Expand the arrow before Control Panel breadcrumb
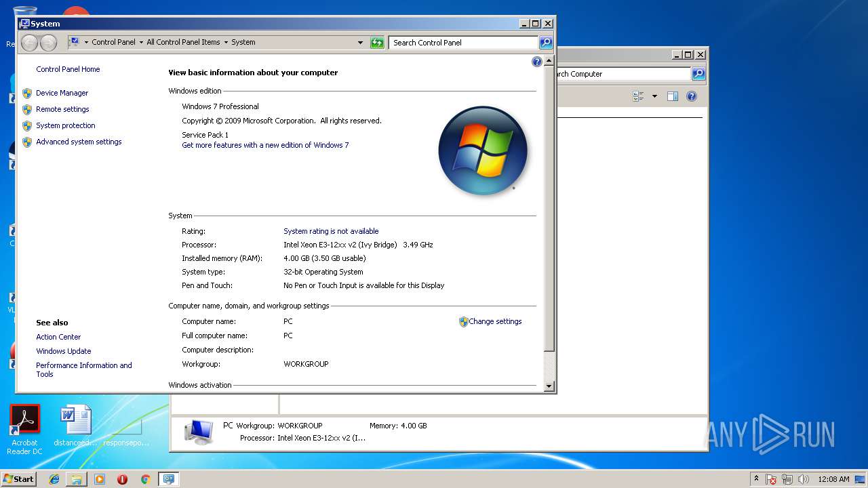The width and height of the screenshot is (868, 488). 86,42
